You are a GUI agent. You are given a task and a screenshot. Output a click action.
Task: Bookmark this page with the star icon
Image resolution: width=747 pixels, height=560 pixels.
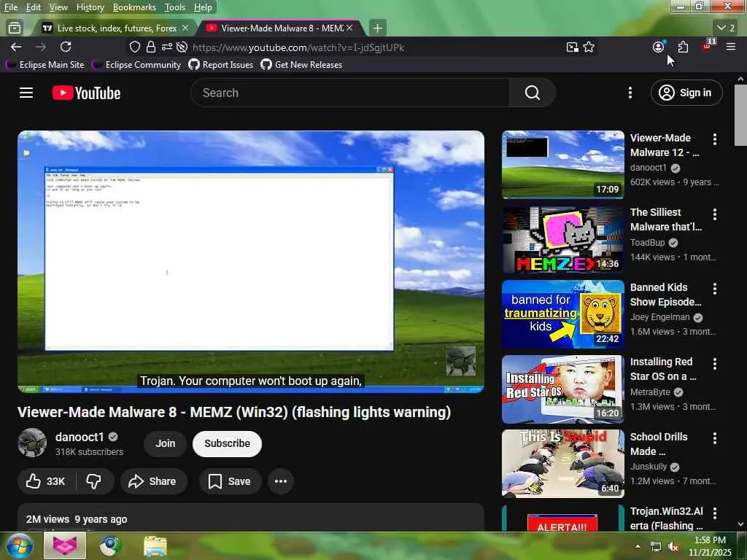click(x=589, y=47)
